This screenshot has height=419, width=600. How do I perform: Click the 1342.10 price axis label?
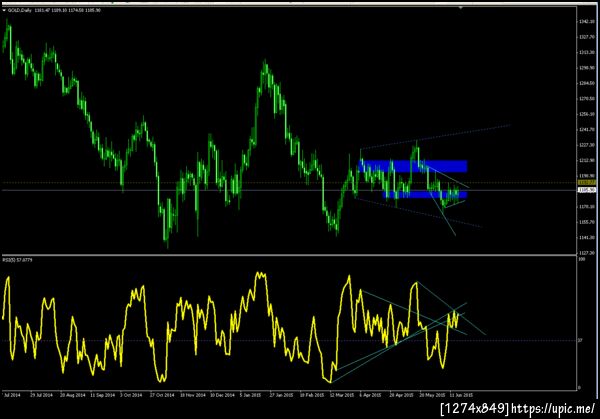click(587, 22)
